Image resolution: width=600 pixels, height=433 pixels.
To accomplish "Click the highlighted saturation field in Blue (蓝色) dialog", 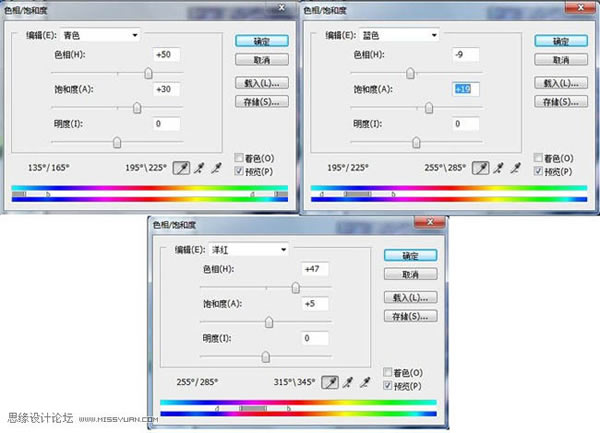I will coord(466,89).
